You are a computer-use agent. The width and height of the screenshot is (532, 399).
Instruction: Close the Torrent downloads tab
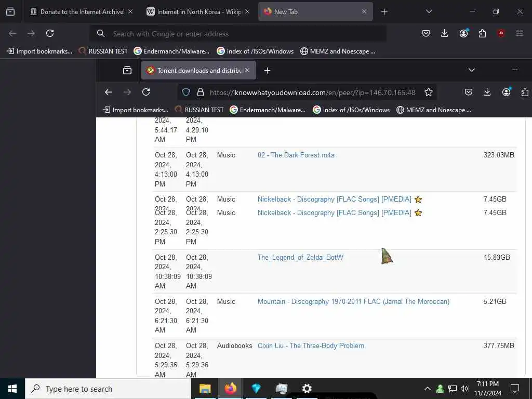coord(247,70)
